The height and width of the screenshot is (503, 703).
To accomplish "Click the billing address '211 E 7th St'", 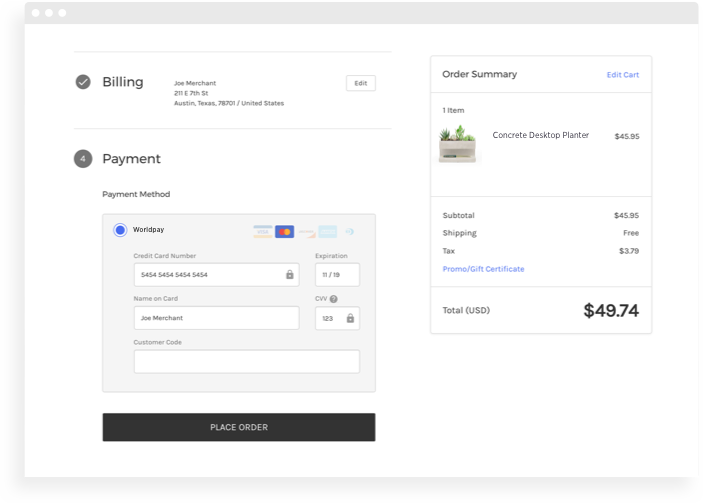I will [x=191, y=93].
